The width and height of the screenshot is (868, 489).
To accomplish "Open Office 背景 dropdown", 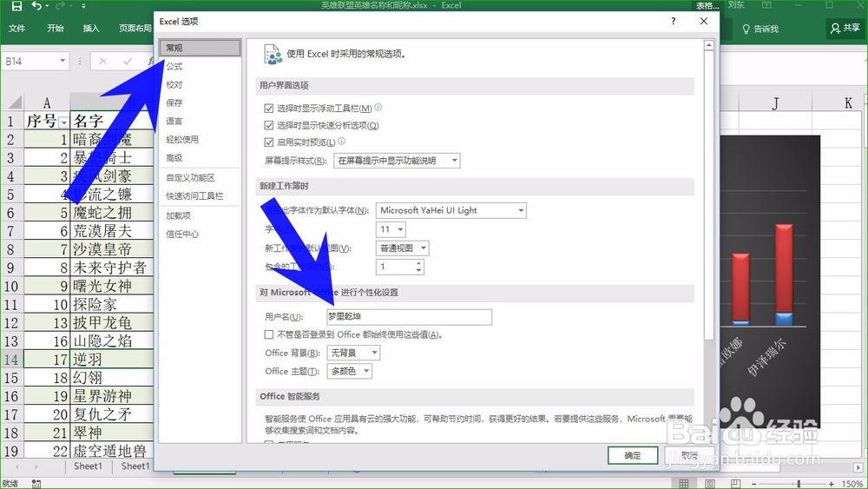I will tap(353, 353).
